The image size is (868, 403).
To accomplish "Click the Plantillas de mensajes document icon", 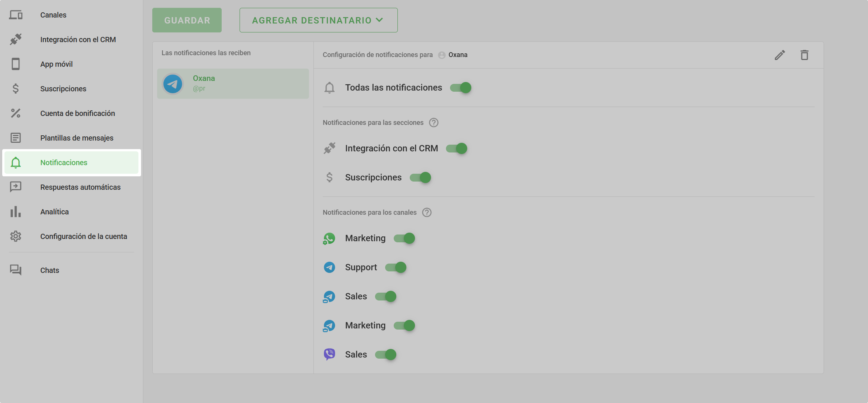I will (x=16, y=138).
